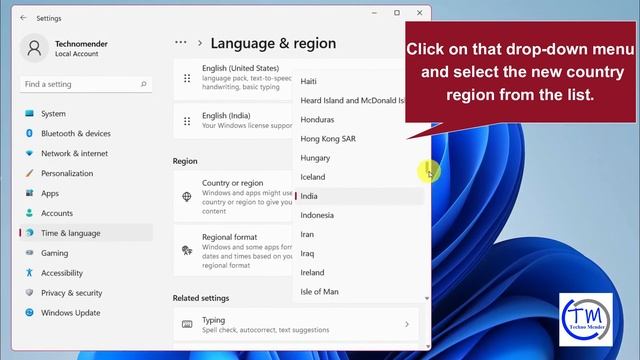Choose Iran from the list
Image resolution: width=640 pixels, height=360 pixels.
tap(307, 235)
